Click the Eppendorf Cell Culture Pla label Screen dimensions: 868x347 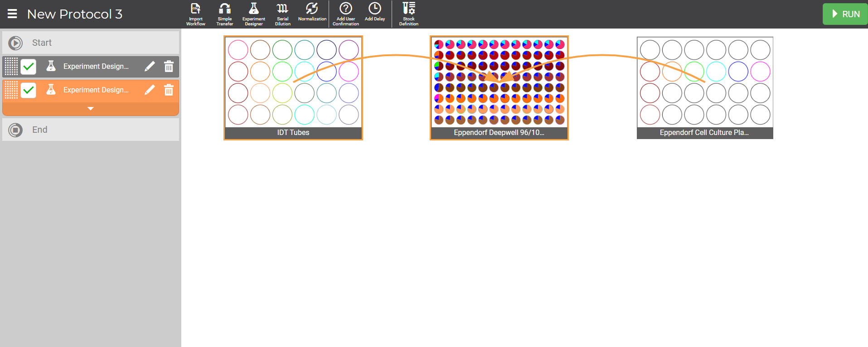(x=705, y=133)
